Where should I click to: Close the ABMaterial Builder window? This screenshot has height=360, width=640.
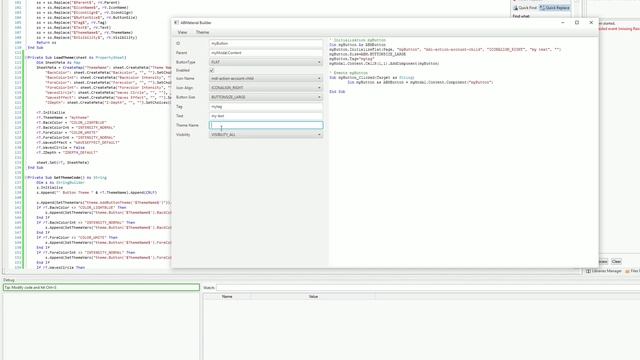(591, 23)
